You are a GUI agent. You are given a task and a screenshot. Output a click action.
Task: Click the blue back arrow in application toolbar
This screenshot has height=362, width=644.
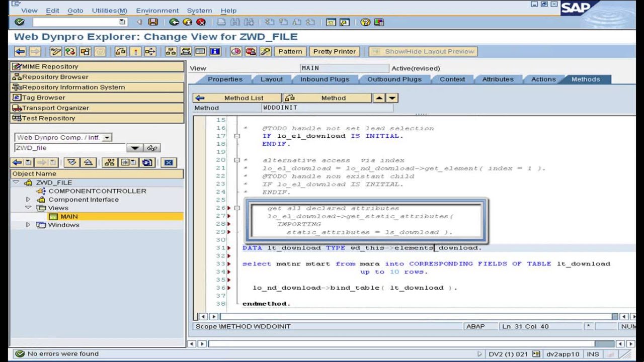[x=20, y=51]
